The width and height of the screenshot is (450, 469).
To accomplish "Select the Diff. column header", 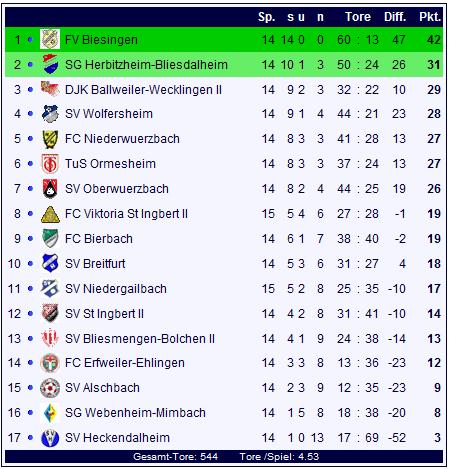I will click(x=395, y=17).
